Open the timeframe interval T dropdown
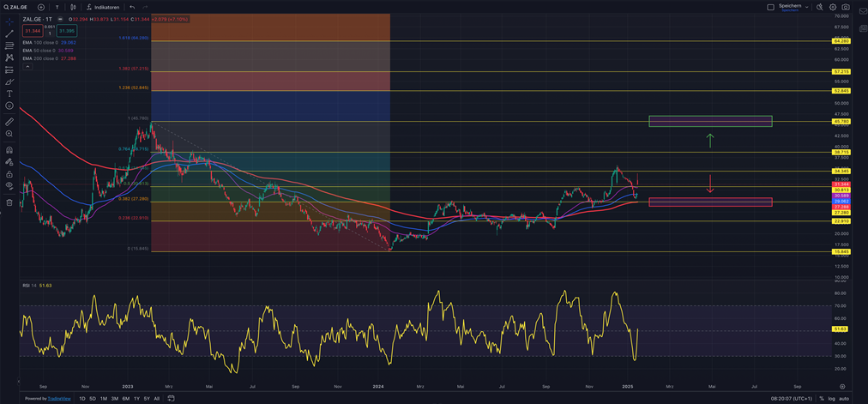 pos(57,7)
